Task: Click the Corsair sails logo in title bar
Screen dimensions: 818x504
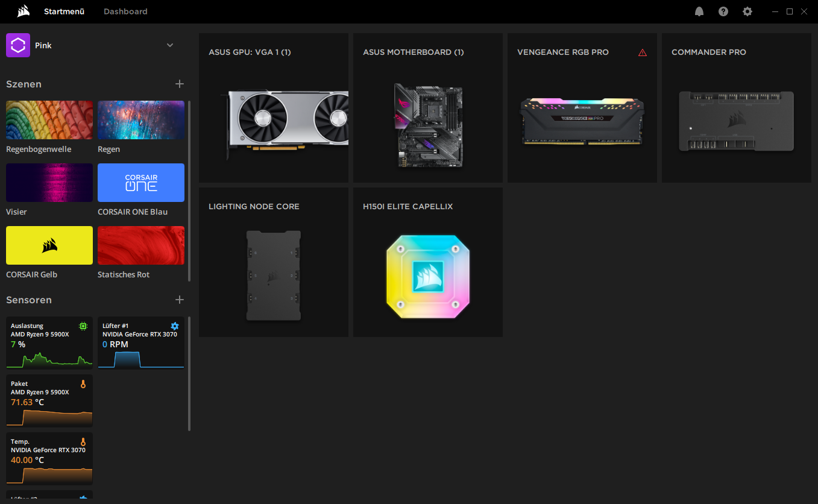Action: [x=24, y=11]
